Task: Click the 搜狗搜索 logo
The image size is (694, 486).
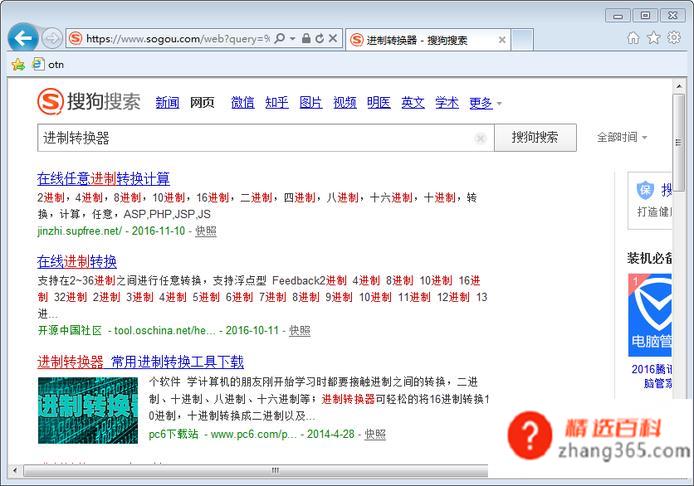Action: [x=89, y=101]
